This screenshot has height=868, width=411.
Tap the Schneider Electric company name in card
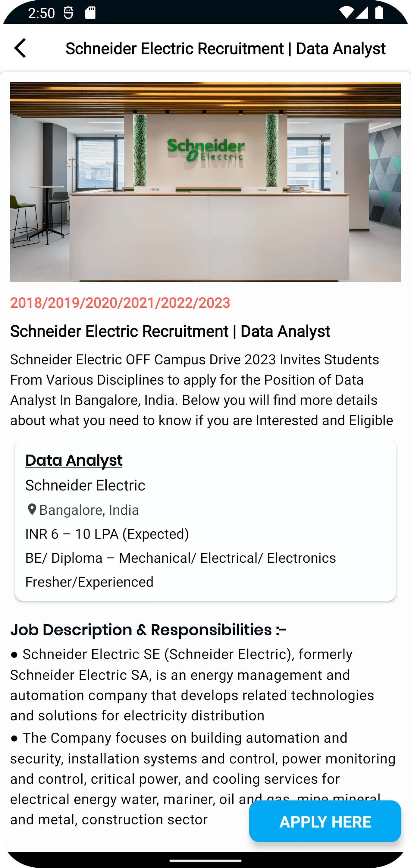pos(85,485)
